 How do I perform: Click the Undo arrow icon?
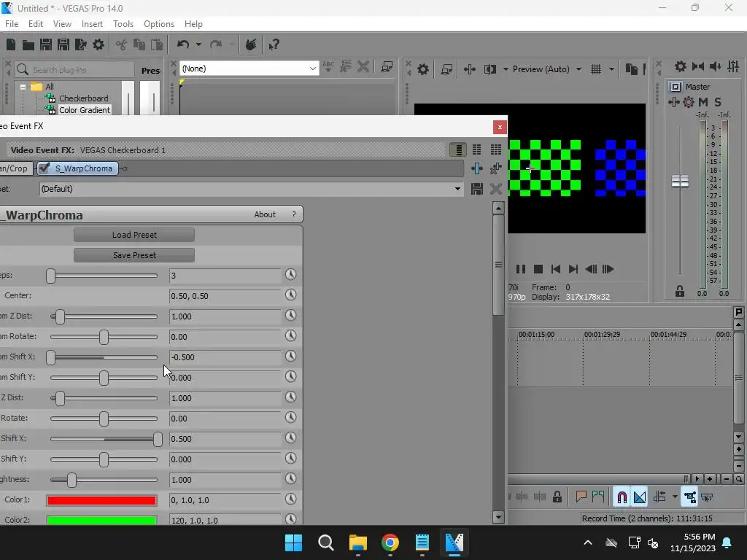point(183,44)
